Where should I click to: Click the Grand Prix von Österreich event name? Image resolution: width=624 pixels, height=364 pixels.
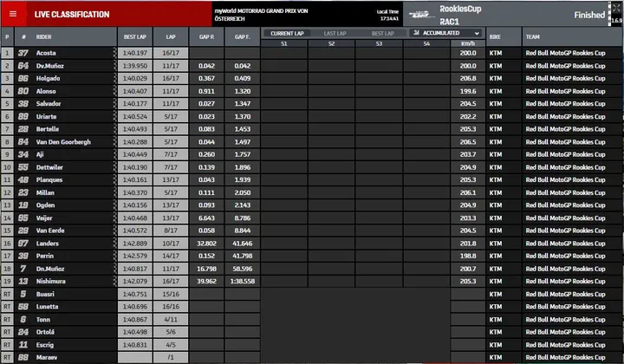tap(261, 15)
